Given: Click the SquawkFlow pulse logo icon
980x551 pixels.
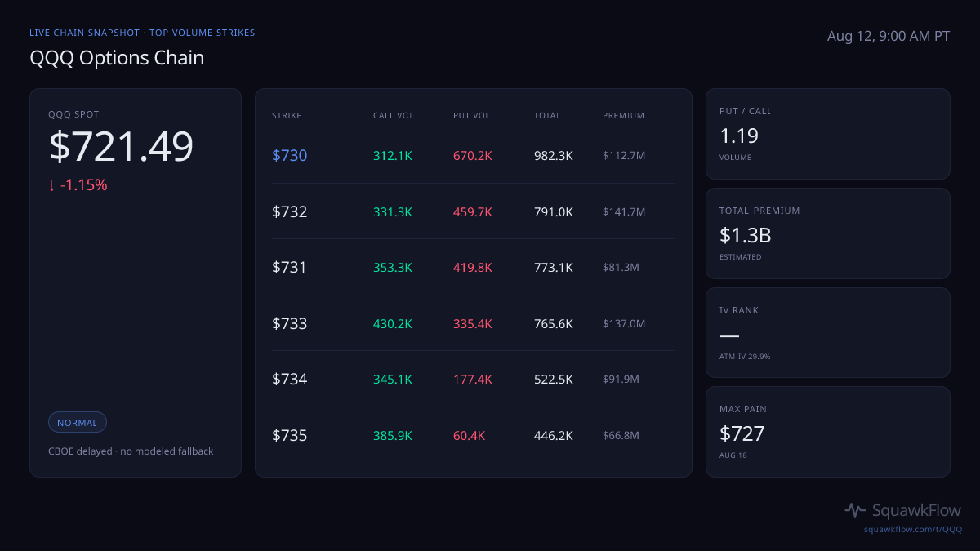Looking at the screenshot, I should pos(855,510).
